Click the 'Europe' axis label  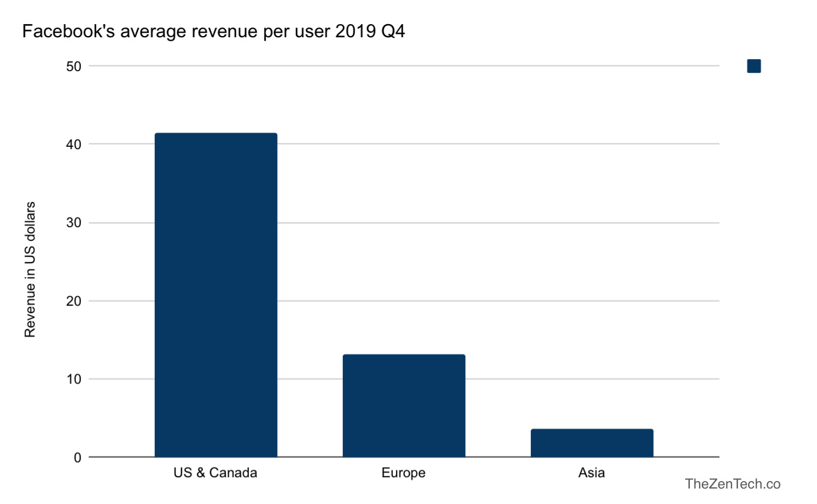[x=404, y=473]
